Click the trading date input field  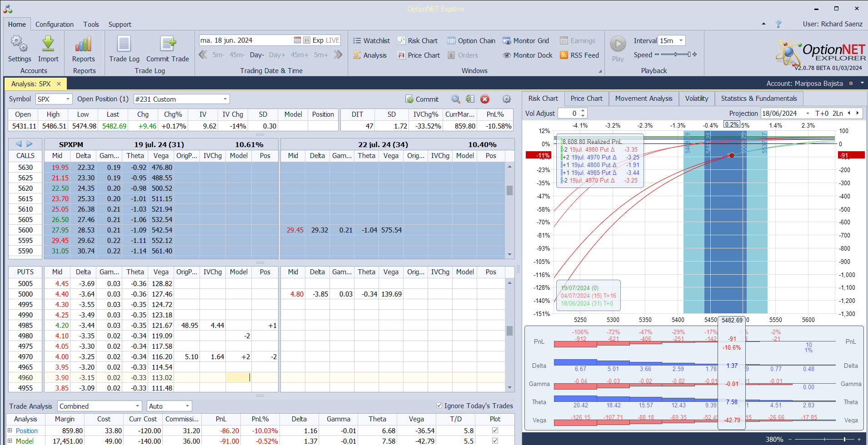pos(246,40)
